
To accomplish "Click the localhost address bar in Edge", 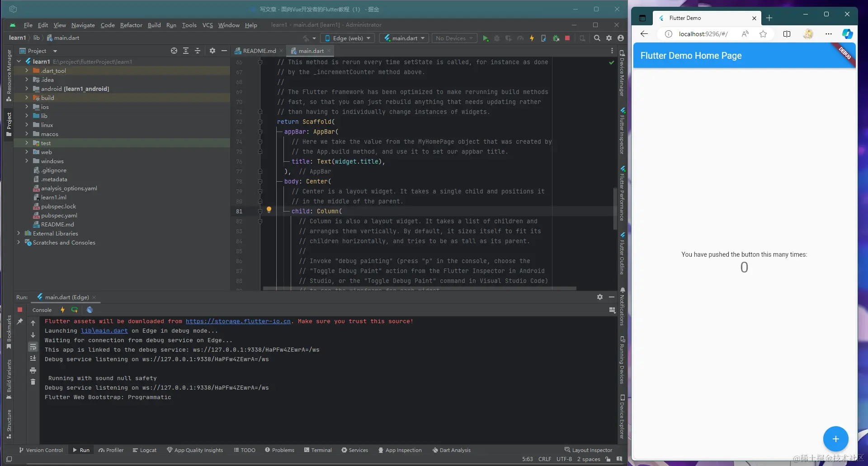I will tap(703, 34).
